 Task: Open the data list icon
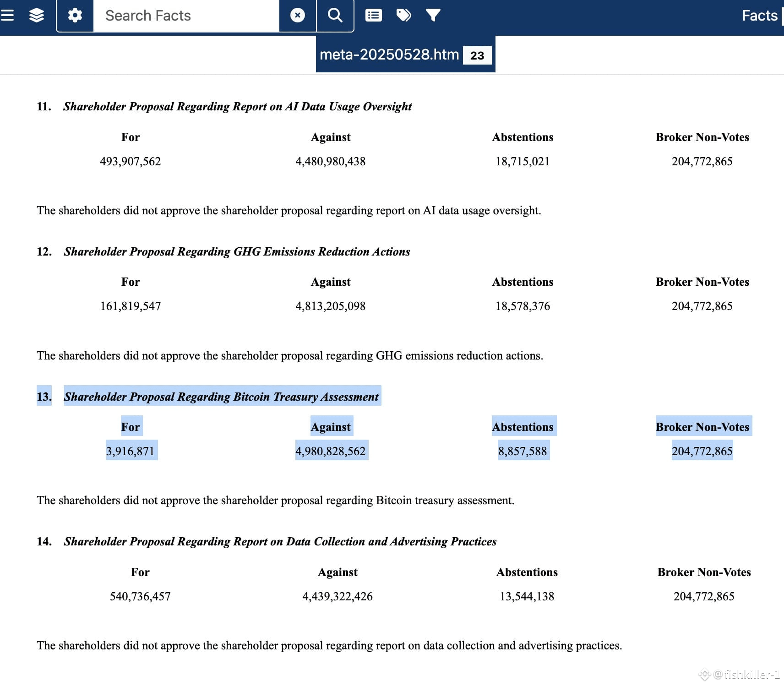tap(374, 16)
